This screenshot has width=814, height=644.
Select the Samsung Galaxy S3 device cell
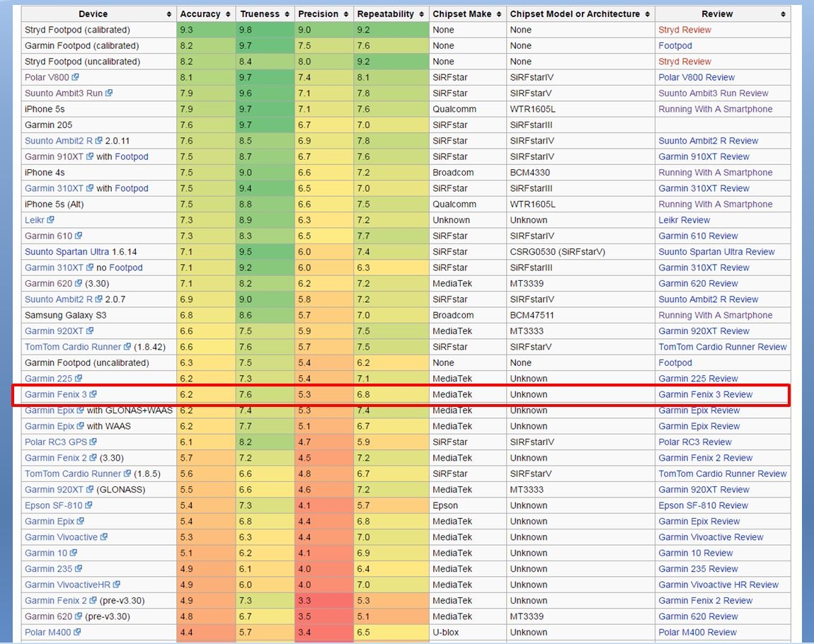98,315
